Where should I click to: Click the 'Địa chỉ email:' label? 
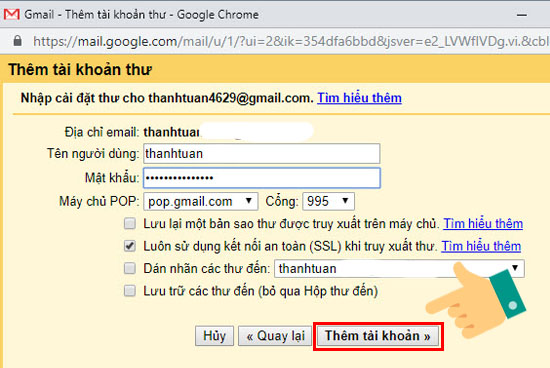[x=102, y=133]
